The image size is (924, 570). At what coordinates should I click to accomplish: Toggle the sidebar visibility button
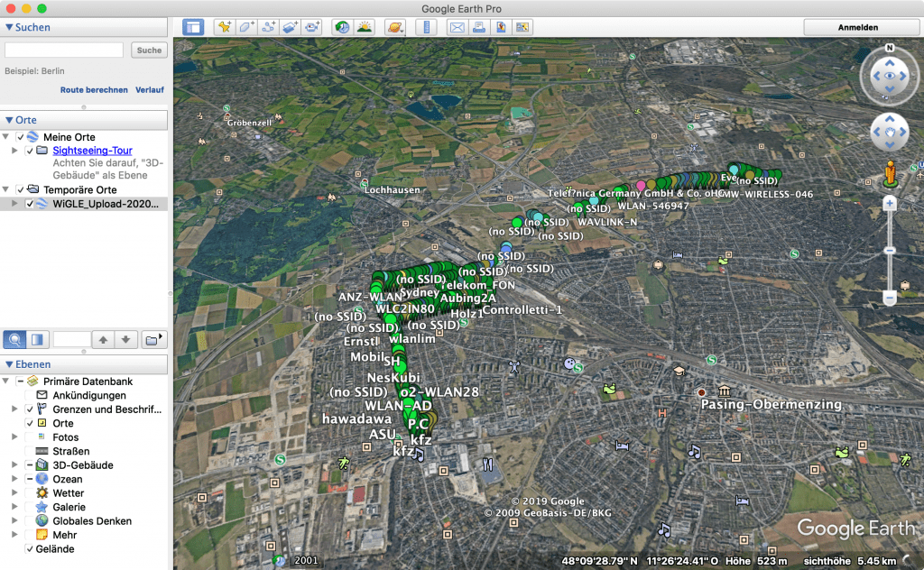coord(193,27)
